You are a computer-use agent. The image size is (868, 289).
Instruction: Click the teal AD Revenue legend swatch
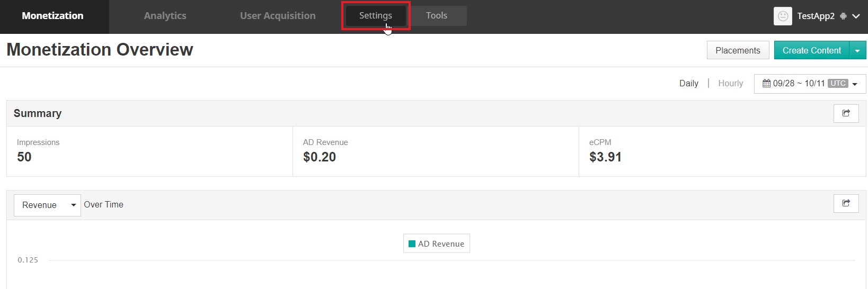412,244
